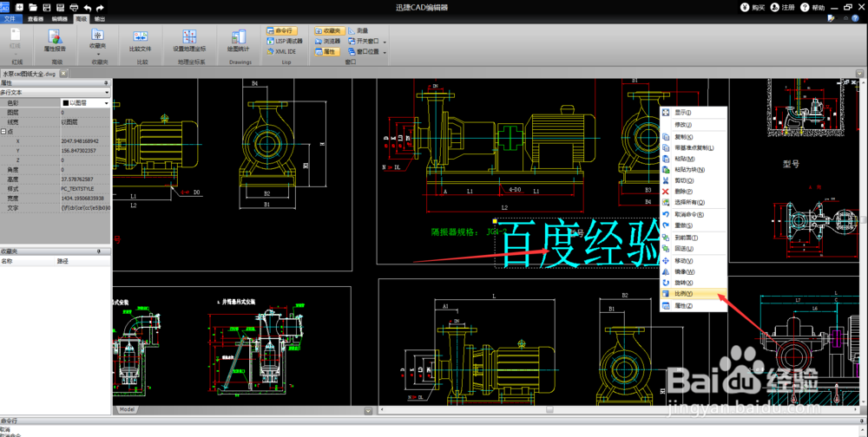Image resolution: width=868 pixels, height=437 pixels.
Task: Open the 多行文本 object type dropdown
Action: pyautogui.click(x=107, y=93)
